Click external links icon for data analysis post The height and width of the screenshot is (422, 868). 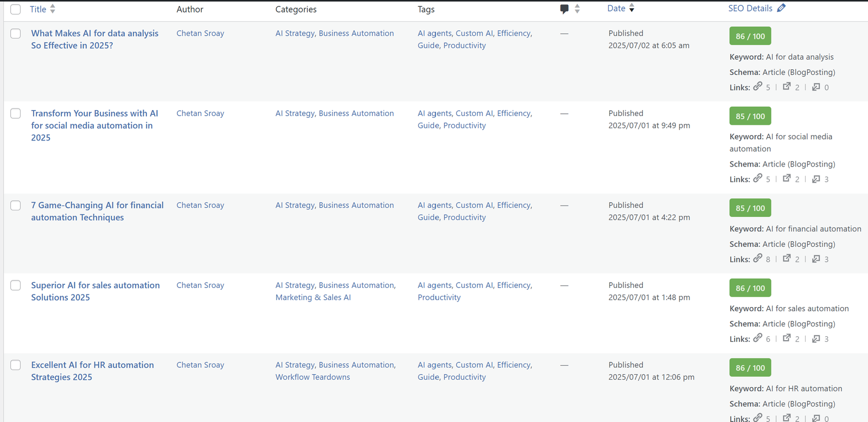coord(787,86)
